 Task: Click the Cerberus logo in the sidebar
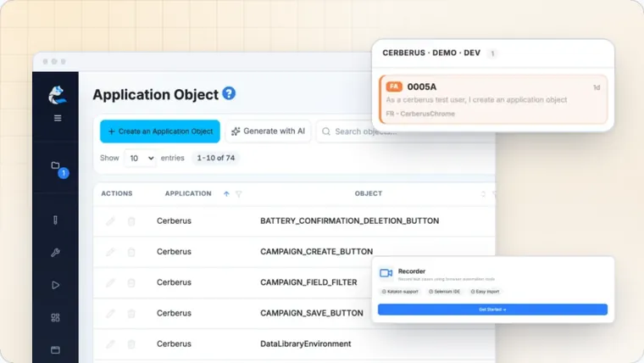click(57, 95)
